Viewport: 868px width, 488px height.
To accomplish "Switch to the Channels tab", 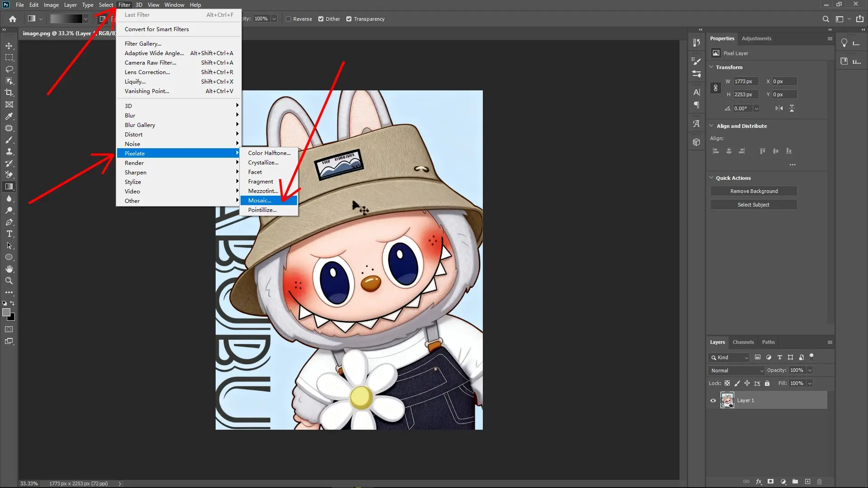I will tap(743, 342).
